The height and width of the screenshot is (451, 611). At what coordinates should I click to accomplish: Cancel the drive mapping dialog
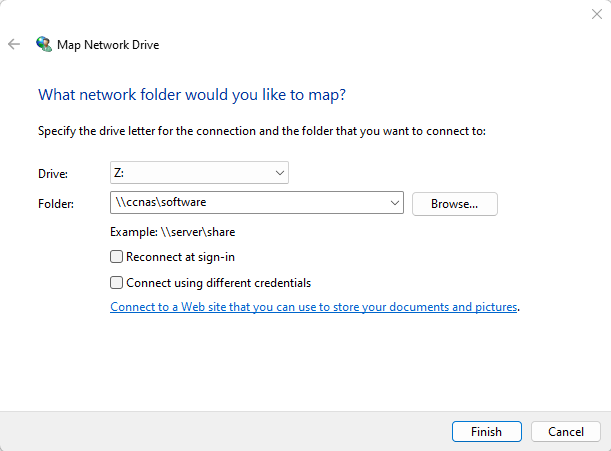(565, 432)
